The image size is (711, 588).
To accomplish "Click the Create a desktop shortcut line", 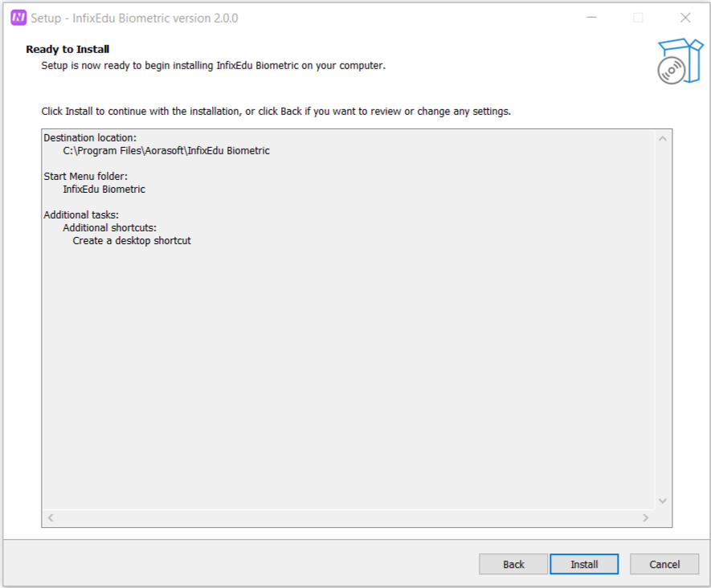I will 132,240.
